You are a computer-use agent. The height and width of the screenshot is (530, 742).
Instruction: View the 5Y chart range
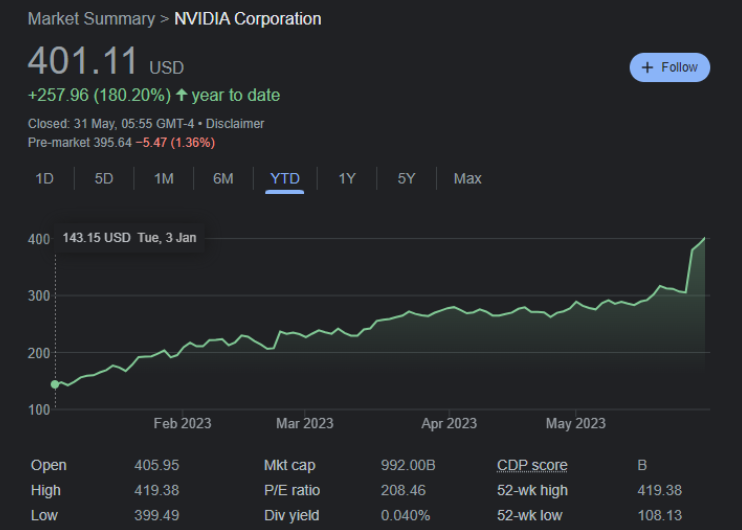(406, 178)
